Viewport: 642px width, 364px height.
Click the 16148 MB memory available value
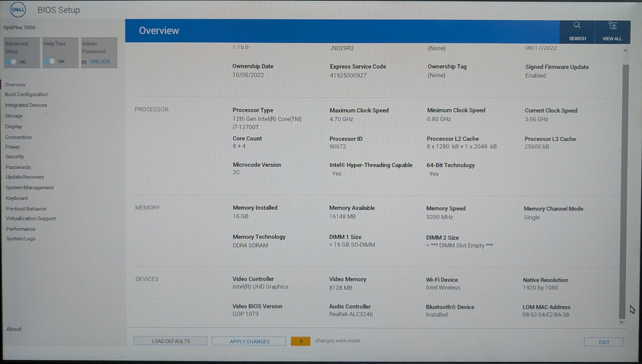(343, 216)
